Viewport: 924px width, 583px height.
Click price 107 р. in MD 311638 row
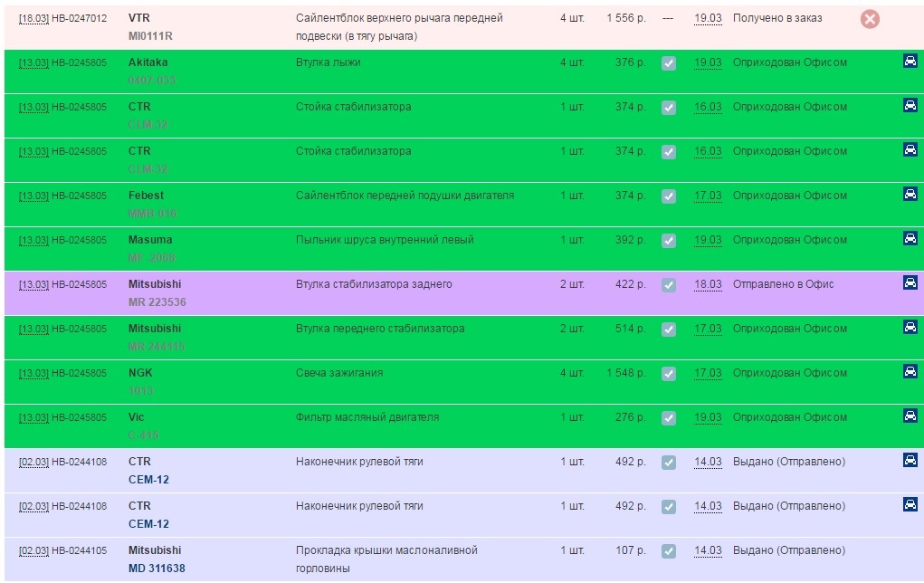click(x=631, y=550)
